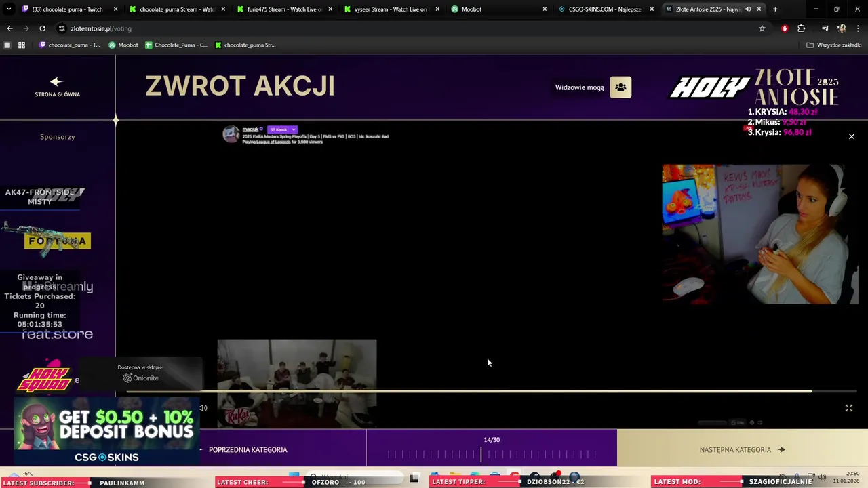Image resolution: width=868 pixels, height=488 pixels.
Task: Bookmark this page with the star icon
Action: (762, 28)
